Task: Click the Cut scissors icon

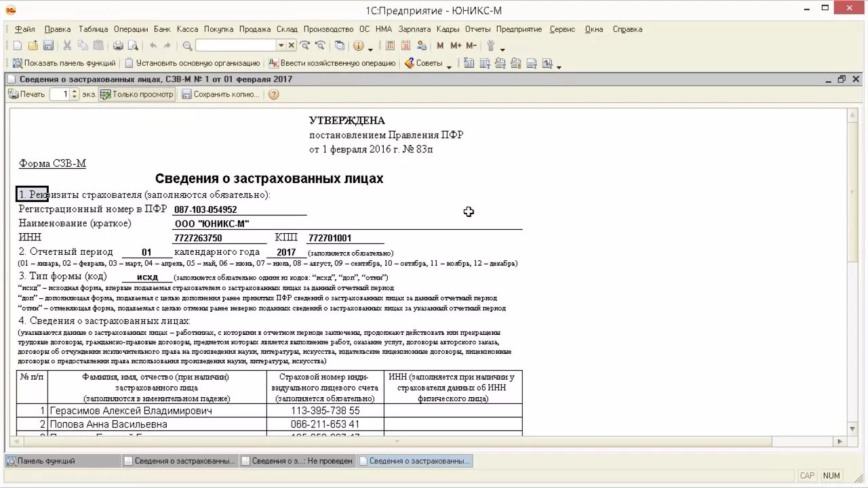Action: coord(67,45)
